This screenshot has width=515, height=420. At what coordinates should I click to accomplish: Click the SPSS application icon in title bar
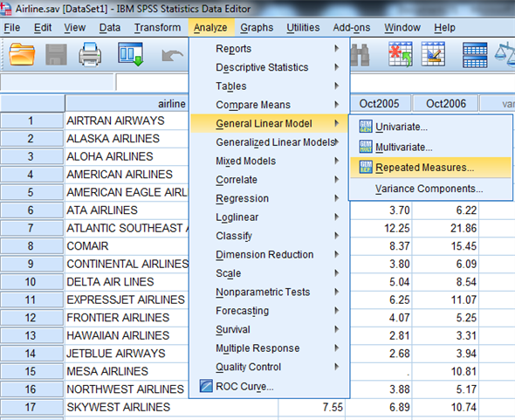pos(5,8)
